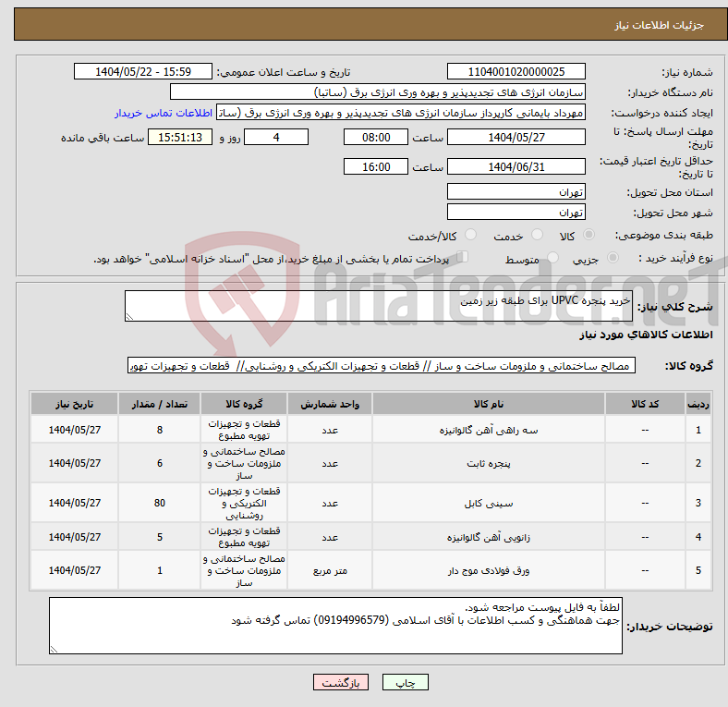This screenshot has height=707, width=728.
Task: Click quantity 80 in cable tray row
Action: [x=159, y=503]
